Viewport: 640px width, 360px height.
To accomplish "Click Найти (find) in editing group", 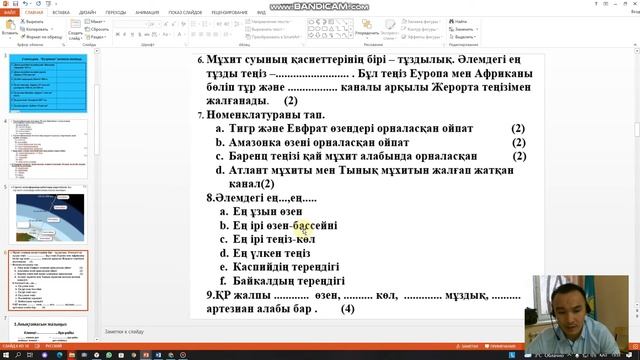I will [458, 21].
